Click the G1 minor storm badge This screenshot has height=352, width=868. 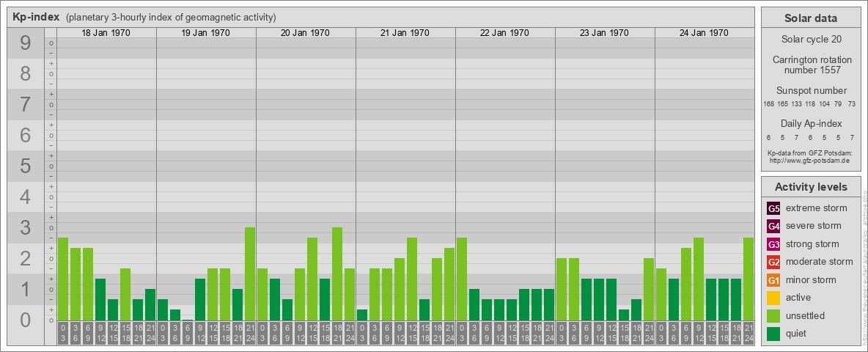coord(773,279)
